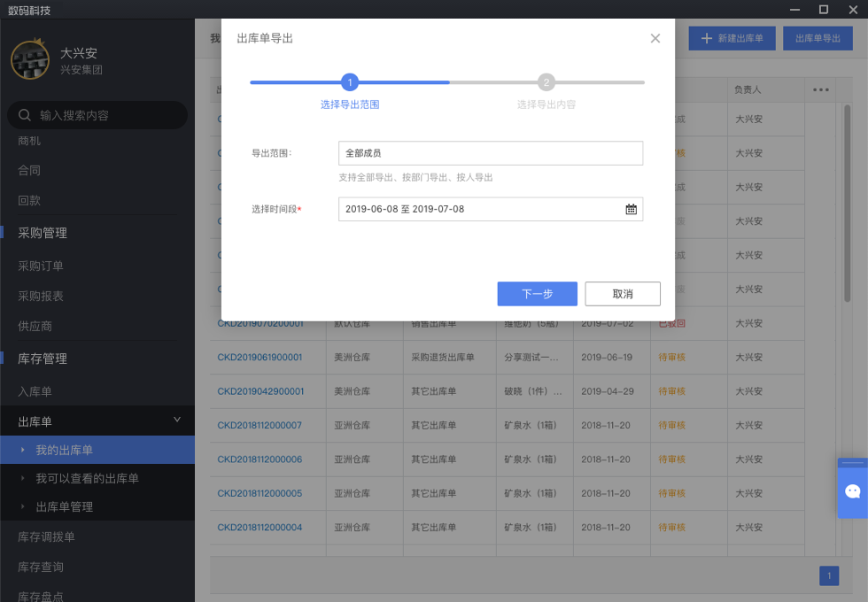Maximize the 数码科技 window
868x602 pixels.
click(824, 10)
